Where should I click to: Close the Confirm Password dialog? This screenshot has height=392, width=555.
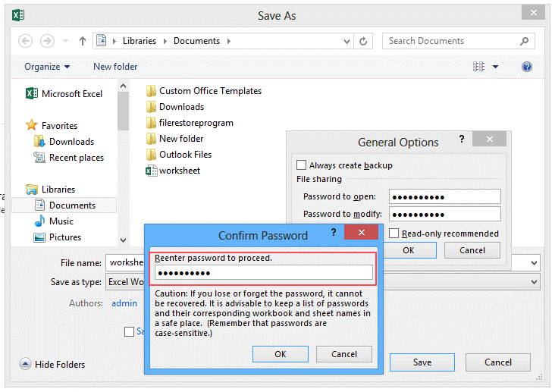pyautogui.click(x=362, y=232)
